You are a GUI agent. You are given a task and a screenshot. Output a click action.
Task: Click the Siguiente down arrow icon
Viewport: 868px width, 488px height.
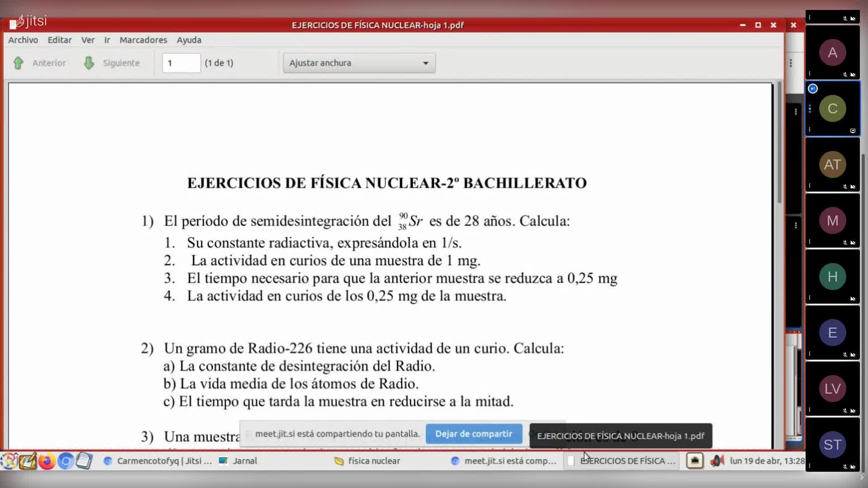point(89,63)
